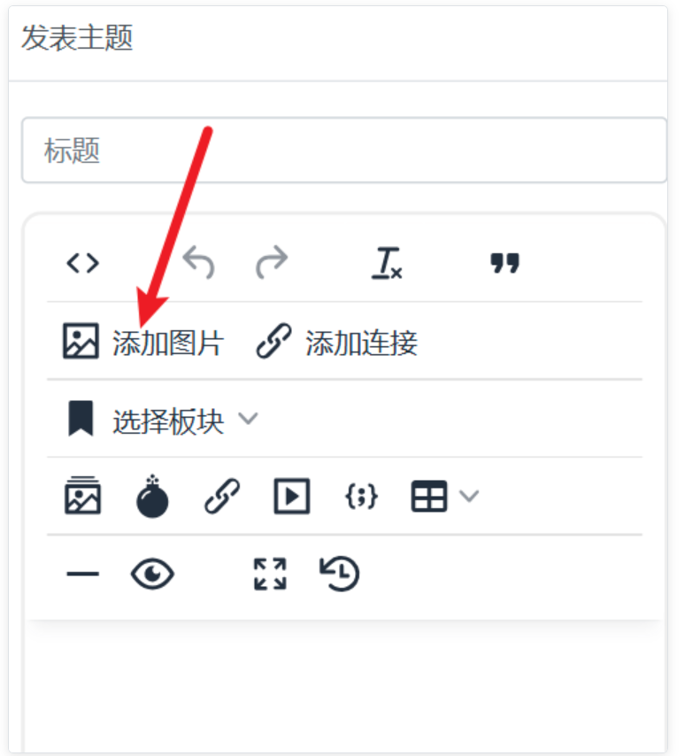Click the 添加图片 button
Viewport: 700px width, 756px height.
pyautogui.click(x=143, y=342)
